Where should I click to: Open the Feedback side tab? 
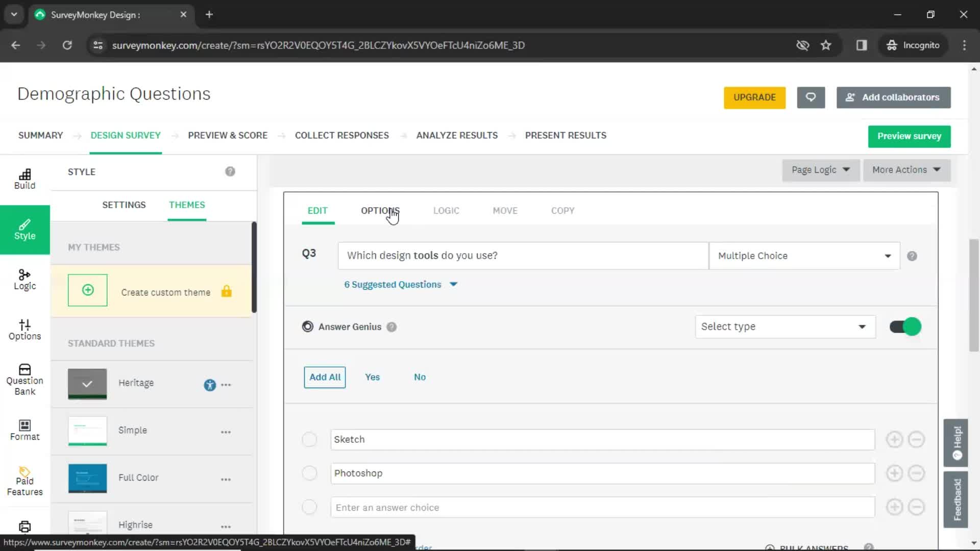(956, 499)
